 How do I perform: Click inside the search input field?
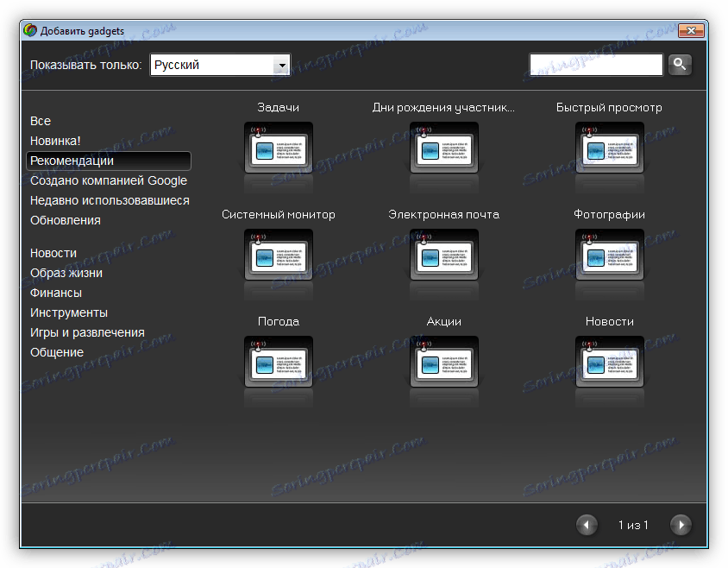point(595,64)
